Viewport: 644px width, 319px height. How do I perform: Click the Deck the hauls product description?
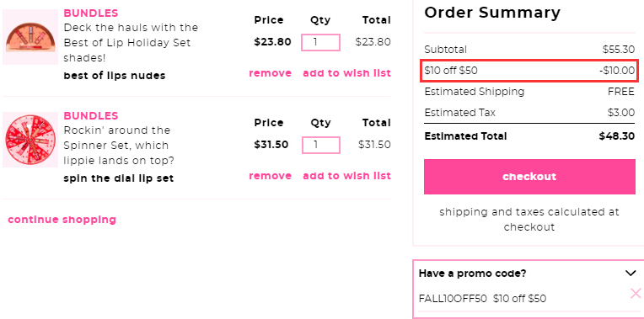click(x=131, y=43)
